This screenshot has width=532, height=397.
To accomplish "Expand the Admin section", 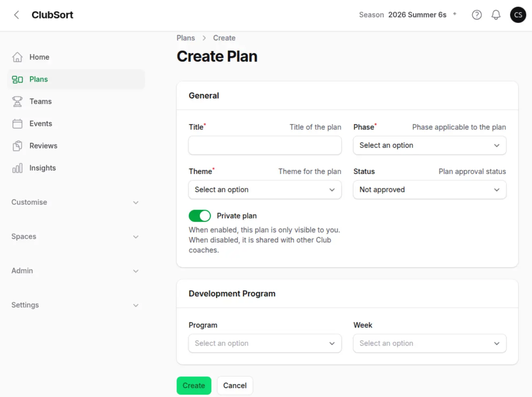I will coord(75,271).
